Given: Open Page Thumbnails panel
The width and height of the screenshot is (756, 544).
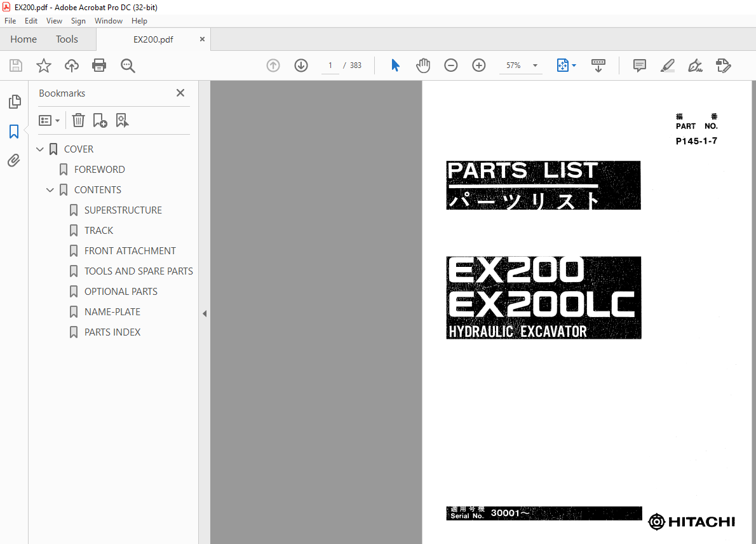Looking at the screenshot, I should coord(15,101).
